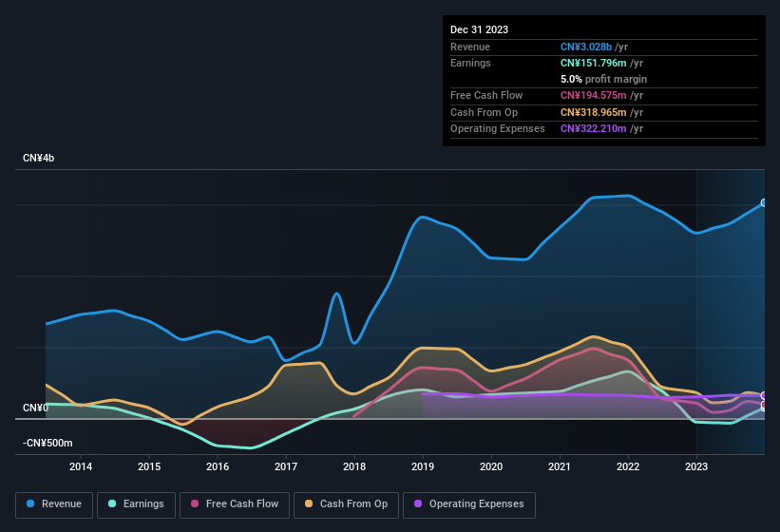The height and width of the screenshot is (532, 780).
Task: Toggle the Free Cash Flow legend button
Action: [x=235, y=504]
